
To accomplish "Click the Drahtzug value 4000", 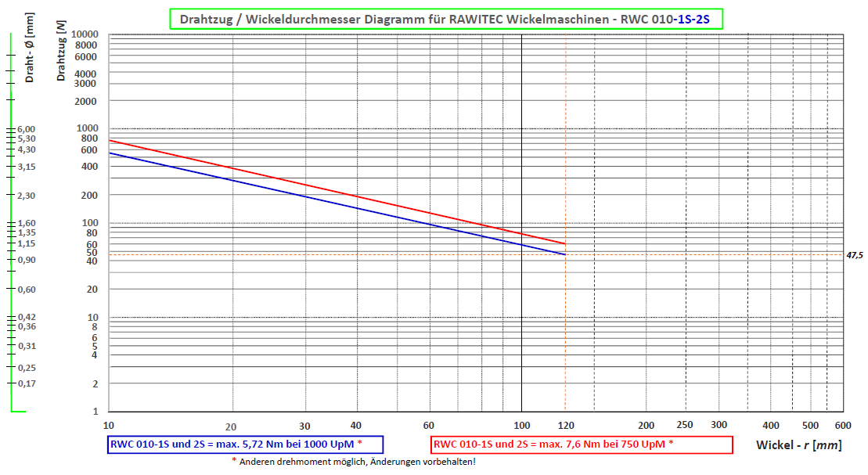I will click(86, 74).
